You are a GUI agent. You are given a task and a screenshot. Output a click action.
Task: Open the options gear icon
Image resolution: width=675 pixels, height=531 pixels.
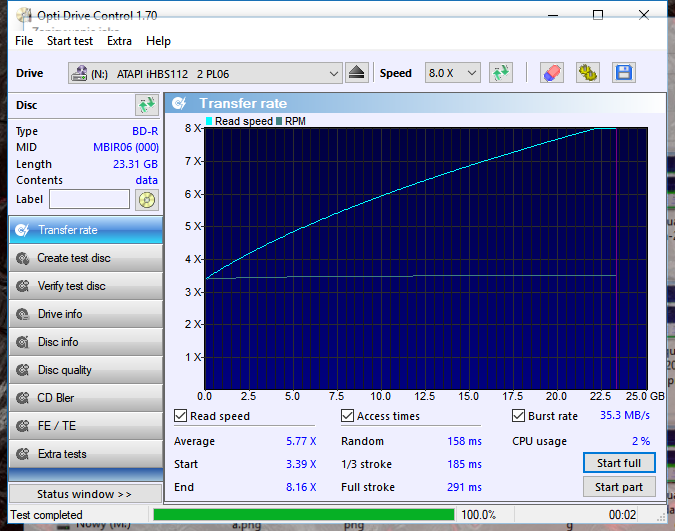[x=588, y=73]
